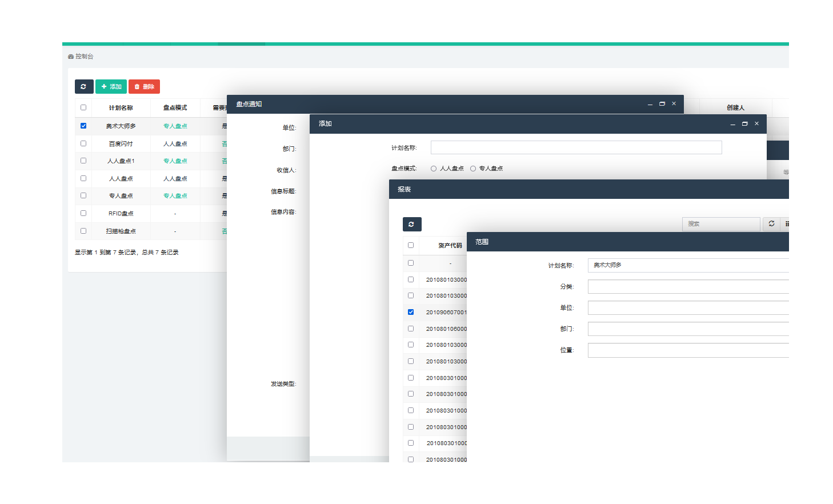Check the RFID盘点 row checkbox
833x504 pixels.
(x=83, y=213)
